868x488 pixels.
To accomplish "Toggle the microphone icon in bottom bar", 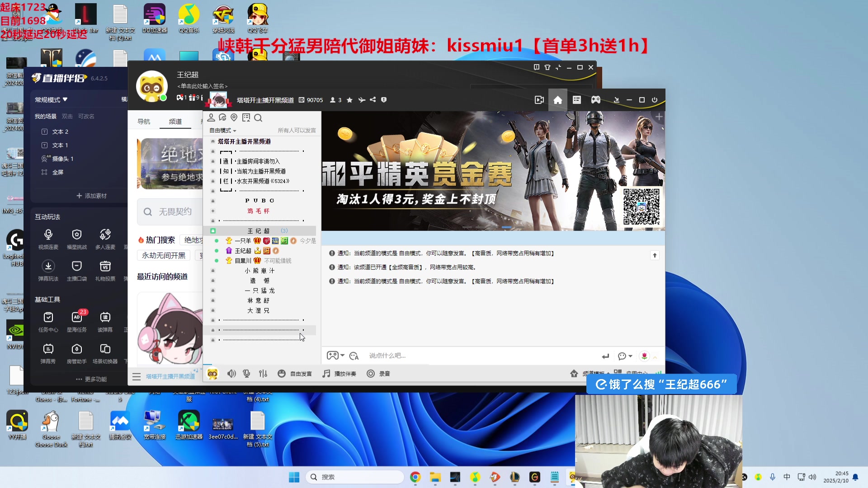I will pos(246,374).
